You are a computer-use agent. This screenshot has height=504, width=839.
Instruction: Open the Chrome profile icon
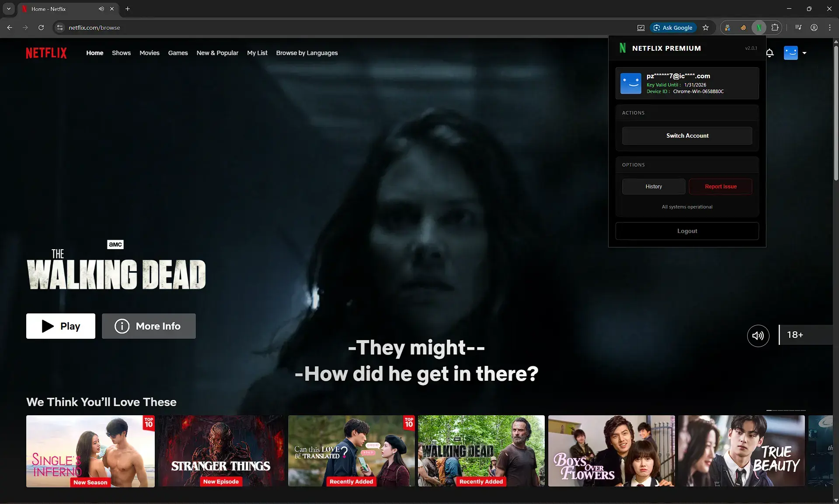pos(814,28)
